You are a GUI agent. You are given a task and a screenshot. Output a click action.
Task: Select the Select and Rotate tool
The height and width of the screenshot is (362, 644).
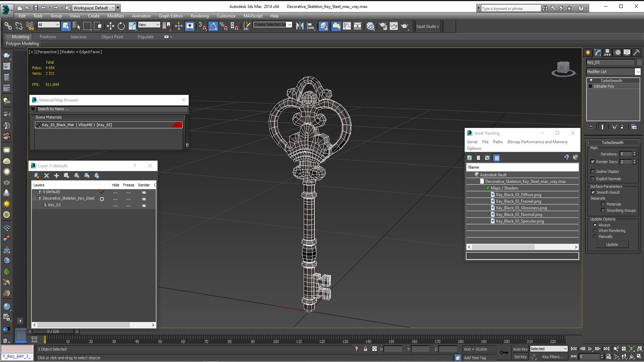coord(121,26)
